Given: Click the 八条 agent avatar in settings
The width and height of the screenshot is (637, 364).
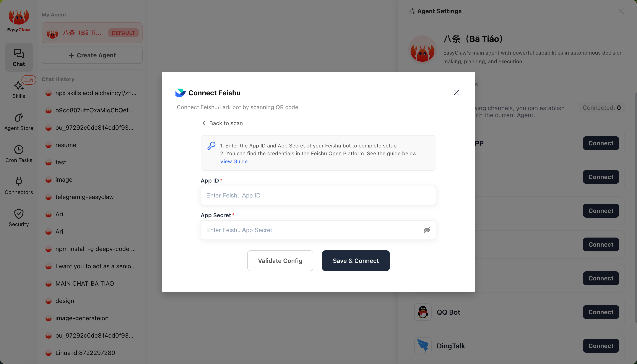Looking at the screenshot, I should pos(422,49).
